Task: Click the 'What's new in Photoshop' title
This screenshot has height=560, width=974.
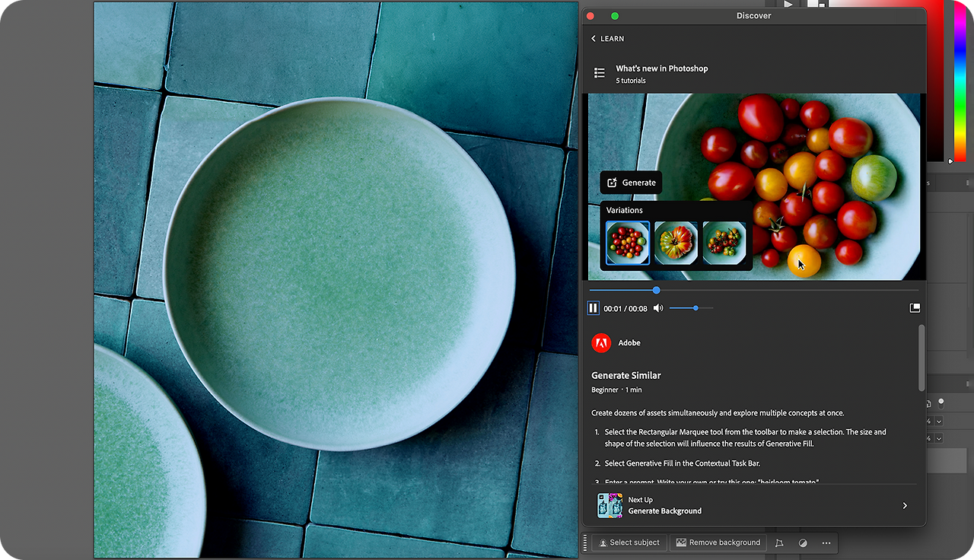Action: [x=662, y=68]
